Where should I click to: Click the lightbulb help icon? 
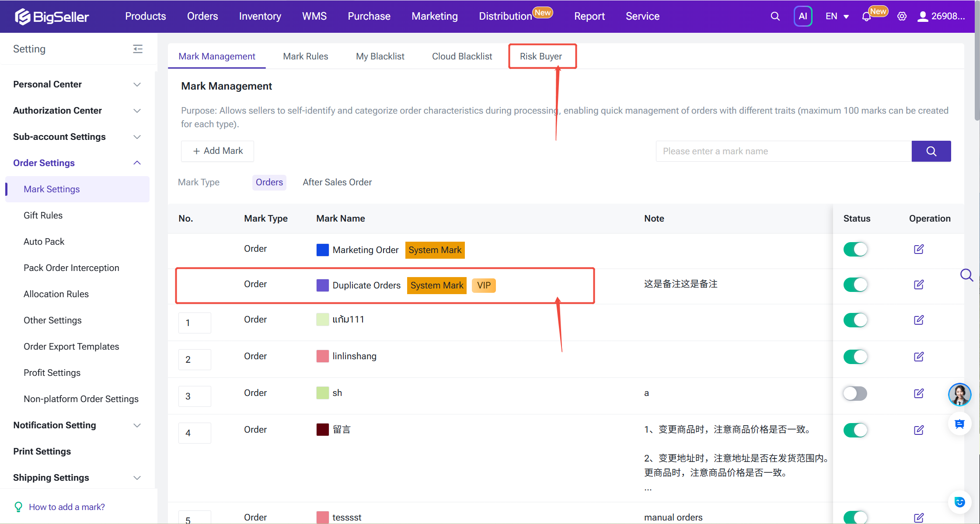click(18, 507)
